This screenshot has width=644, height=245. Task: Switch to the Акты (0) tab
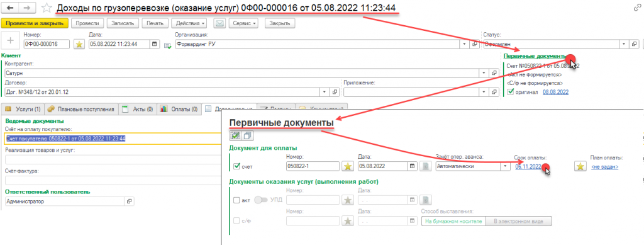[x=138, y=110]
